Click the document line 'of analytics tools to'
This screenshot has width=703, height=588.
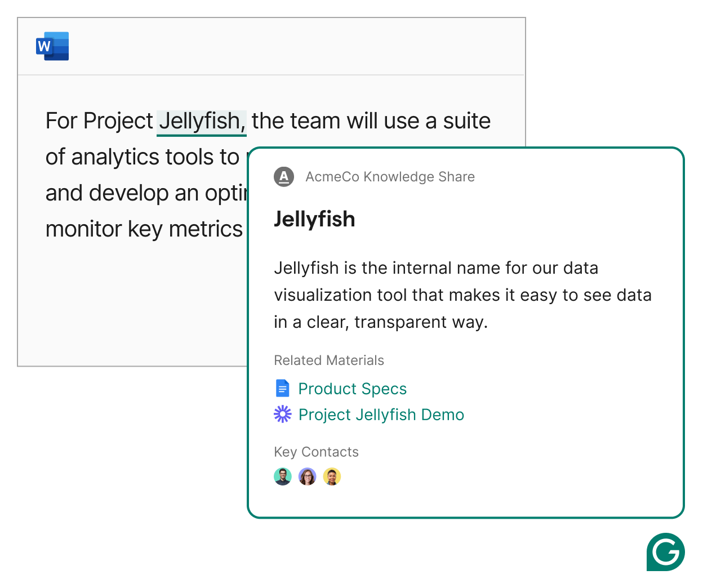[x=143, y=157]
